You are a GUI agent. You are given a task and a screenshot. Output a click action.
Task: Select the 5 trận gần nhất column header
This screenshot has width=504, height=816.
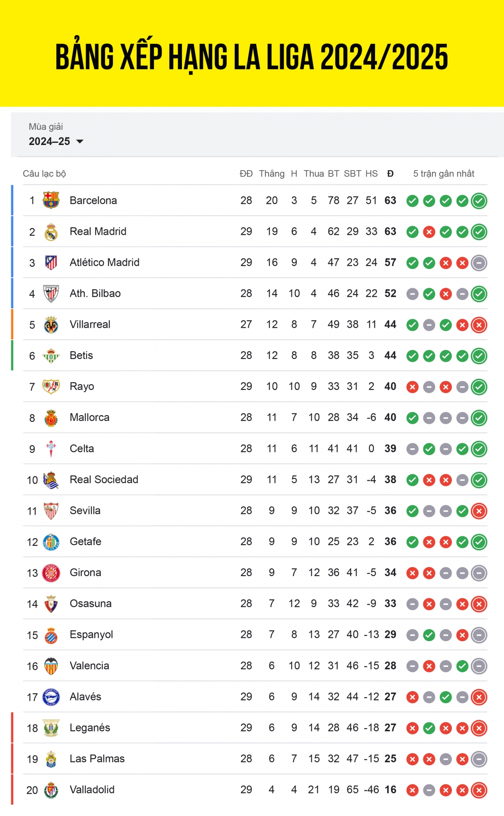[444, 174]
